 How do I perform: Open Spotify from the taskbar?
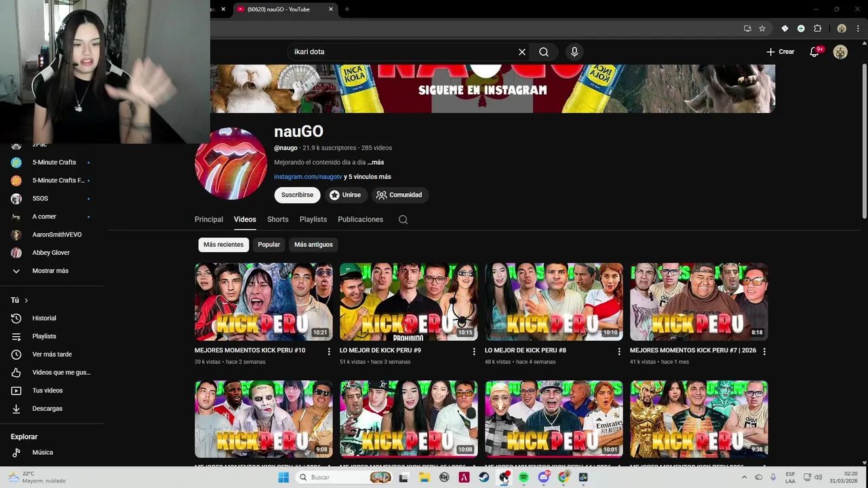(524, 477)
